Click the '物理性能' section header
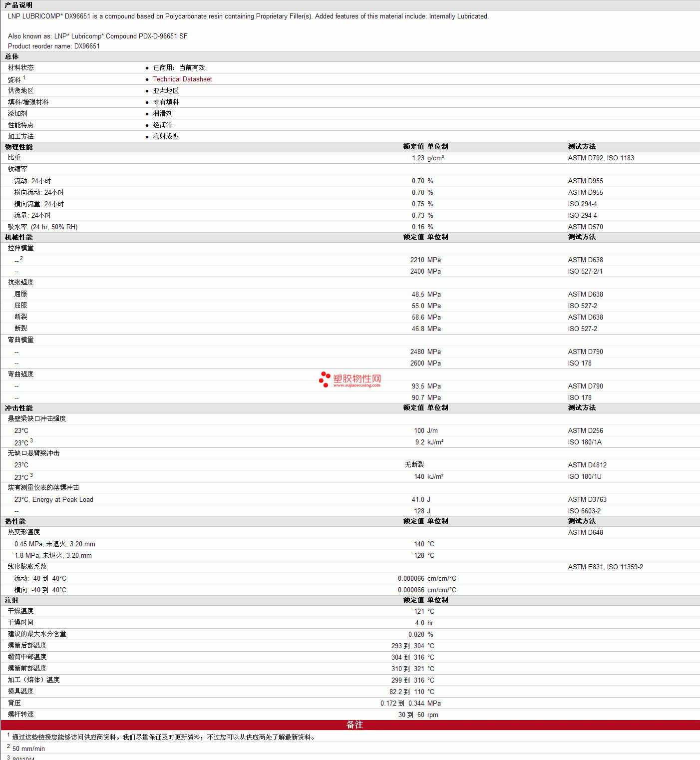 (18, 147)
